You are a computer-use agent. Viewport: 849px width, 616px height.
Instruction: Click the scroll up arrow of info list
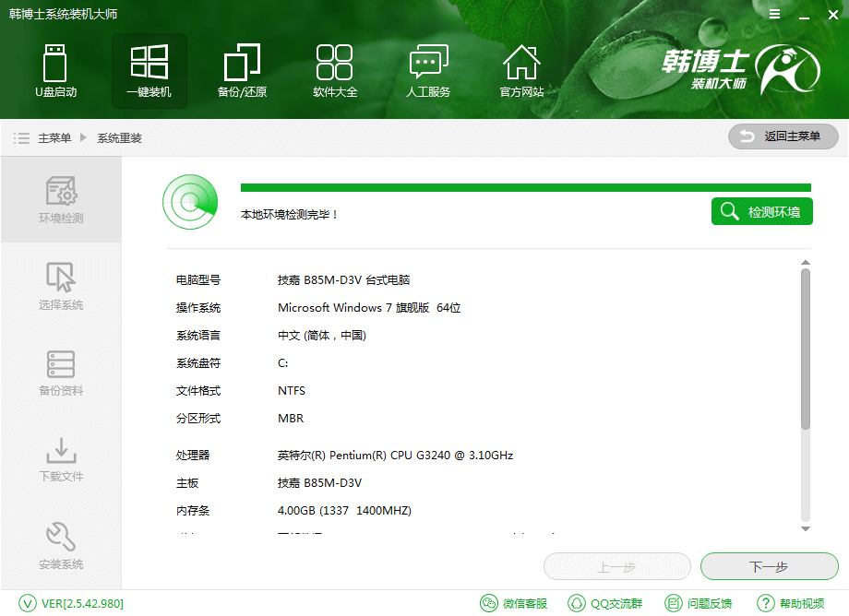click(x=806, y=262)
